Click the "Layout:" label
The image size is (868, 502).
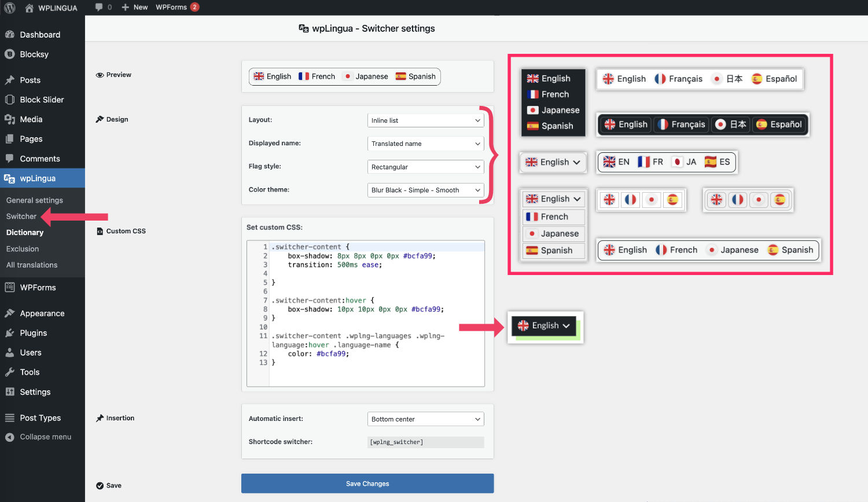tap(260, 120)
